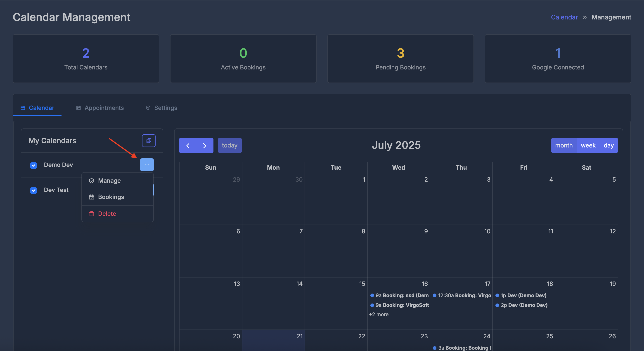Viewport: 644px width, 351px height.
Task: Open the 9a Booking: VirgoSoft event
Action: click(x=399, y=305)
